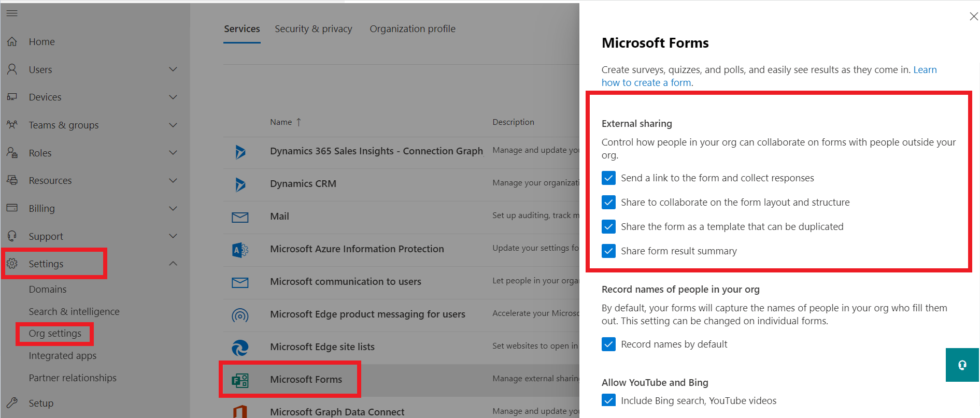This screenshot has height=418, width=980.
Task: Expand the Devices section chevron
Action: click(173, 97)
